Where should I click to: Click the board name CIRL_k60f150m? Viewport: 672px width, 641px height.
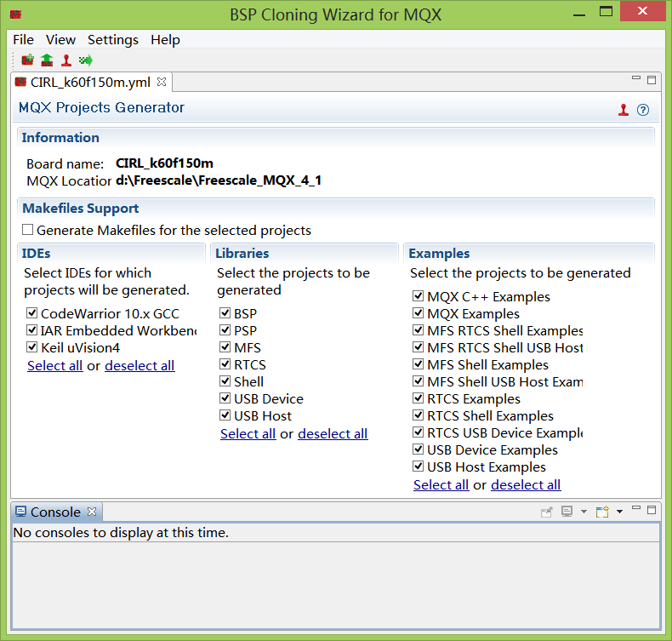click(164, 163)
